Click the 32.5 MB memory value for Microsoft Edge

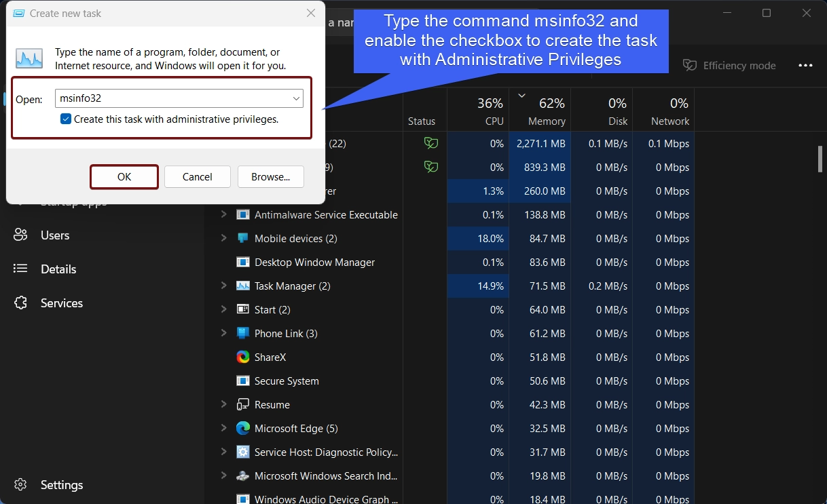(547, 429)
